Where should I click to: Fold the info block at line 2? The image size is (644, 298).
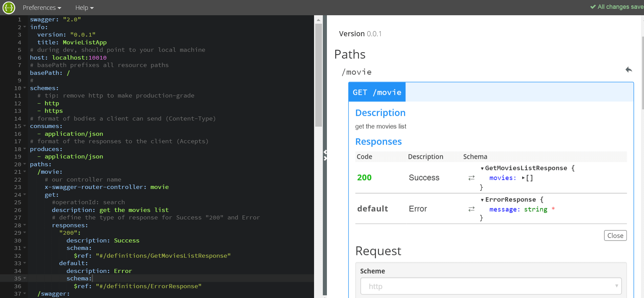25,27
